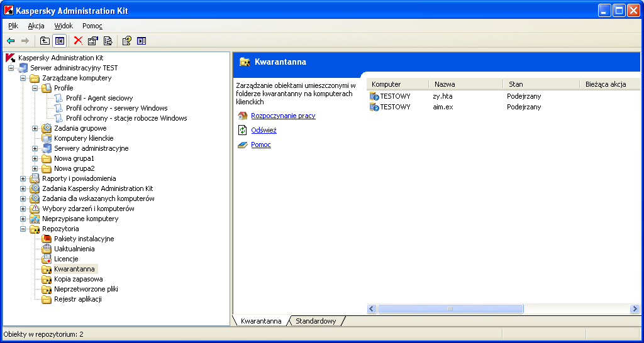The height and width of the screenshot is (343, 644).
Task: Collapse the Profile node
Action: pos(35,88)
